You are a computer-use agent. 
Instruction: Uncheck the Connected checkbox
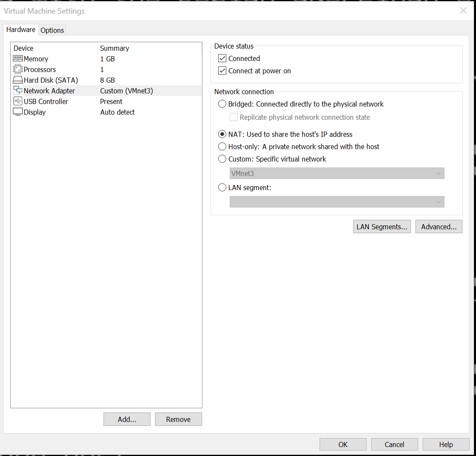coord(222,58)
